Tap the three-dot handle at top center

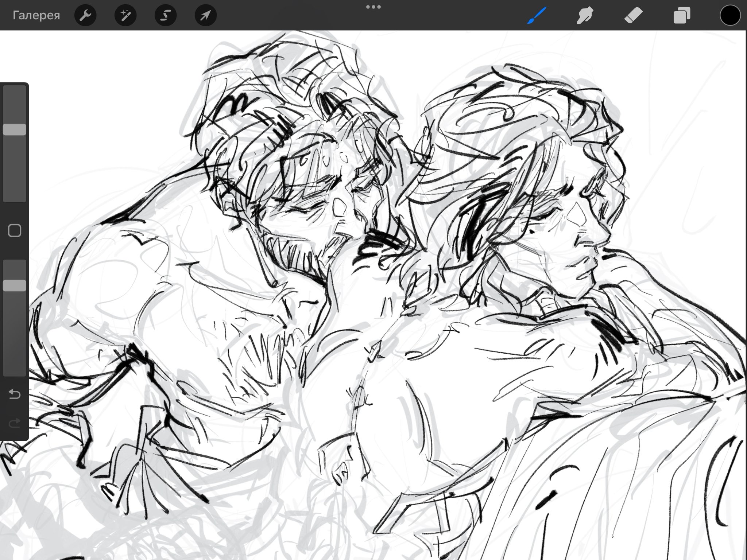click(373, 7)
